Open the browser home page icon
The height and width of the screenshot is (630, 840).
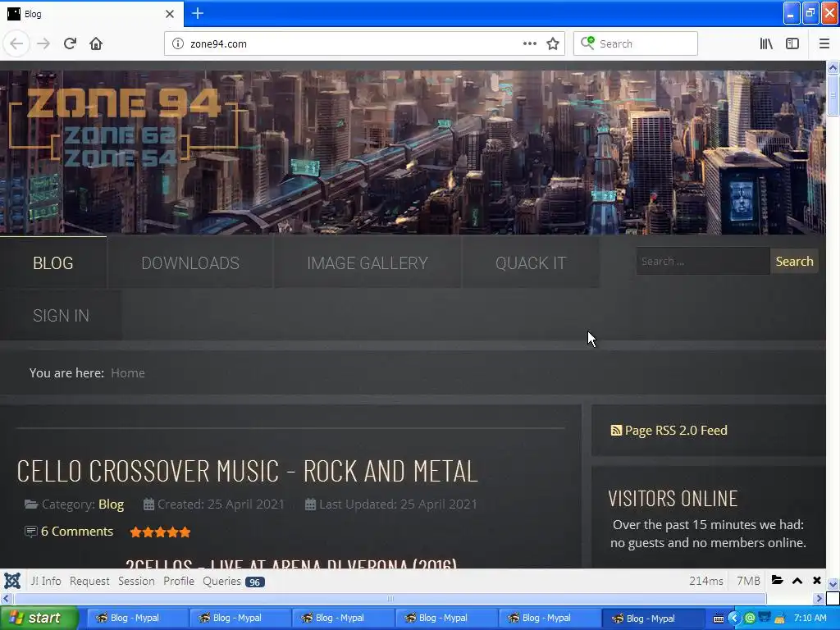pos(96,43)
